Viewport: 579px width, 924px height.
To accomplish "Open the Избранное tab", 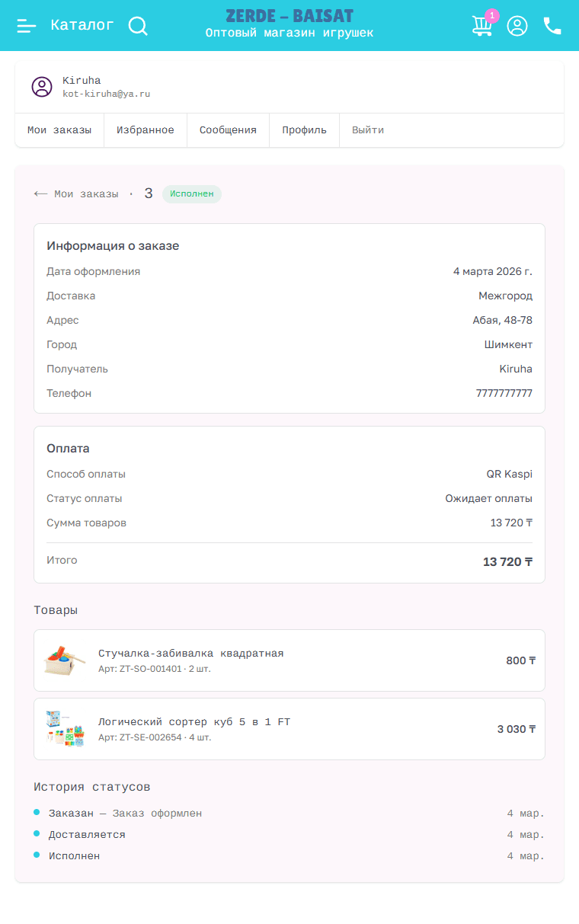I will coord(146,130).
